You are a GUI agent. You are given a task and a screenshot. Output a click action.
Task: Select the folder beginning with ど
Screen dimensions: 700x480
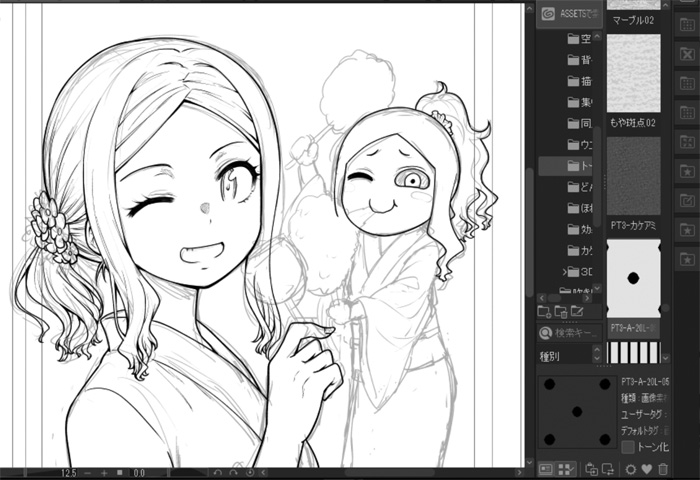click(579, 187)
